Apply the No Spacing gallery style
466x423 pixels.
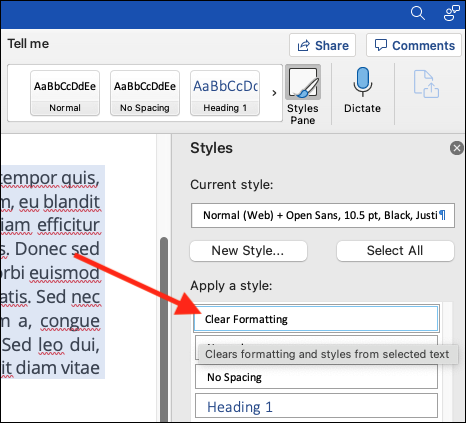(x=145, y=93)
